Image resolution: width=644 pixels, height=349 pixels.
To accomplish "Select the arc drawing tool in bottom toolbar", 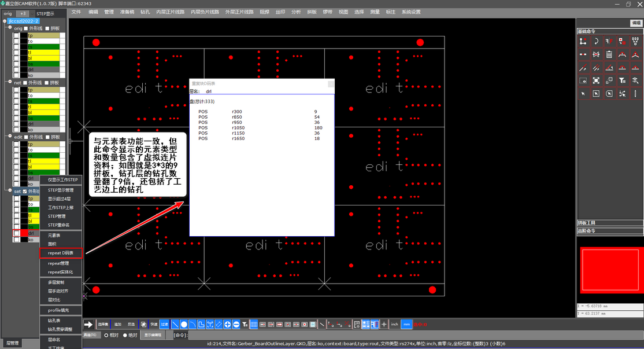I will coord(193,324).
